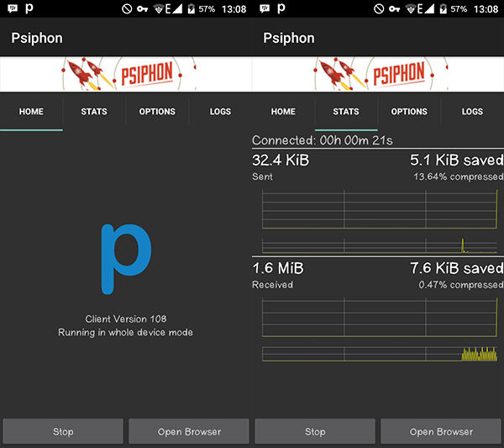Tap Stop button on right screen
The image size is (504, 448).
315,431
